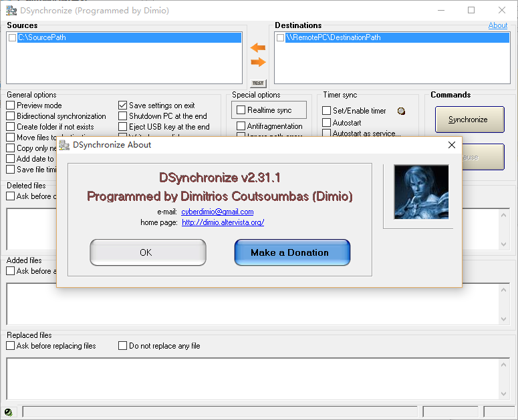Screen dimensions: 518x420
Task: Click the left-pointing orange arrow between path lists
Action: pos(258,47)
